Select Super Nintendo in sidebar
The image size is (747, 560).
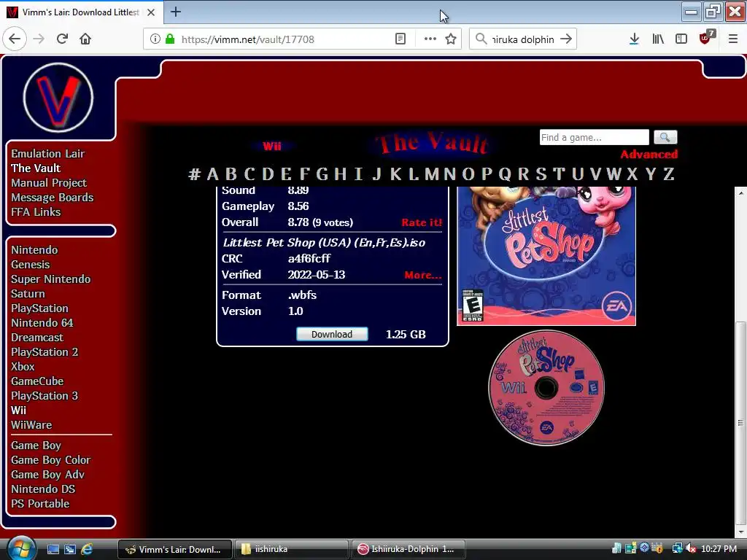point(50,279)
